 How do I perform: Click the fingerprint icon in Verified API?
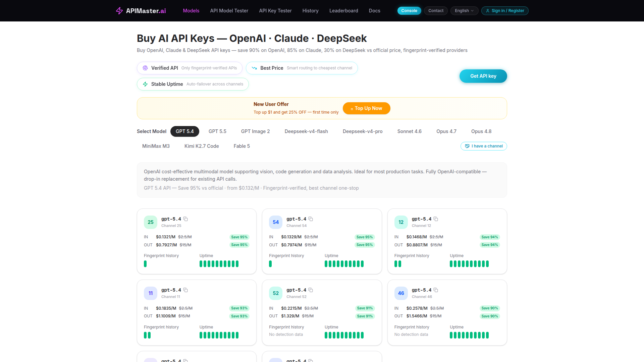point(145,68)
